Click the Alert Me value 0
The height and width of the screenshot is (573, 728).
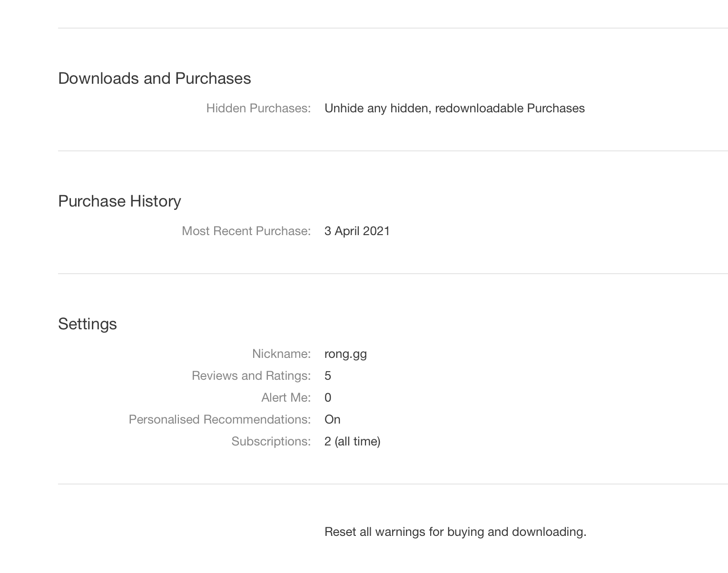328,398
